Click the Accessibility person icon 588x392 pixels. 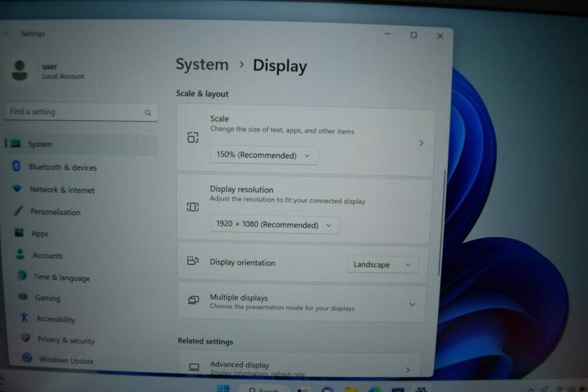click(x=24, y=317)
